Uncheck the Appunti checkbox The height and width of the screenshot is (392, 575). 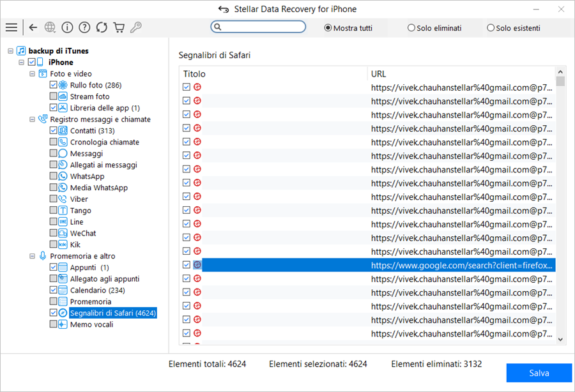pos(53,267)
